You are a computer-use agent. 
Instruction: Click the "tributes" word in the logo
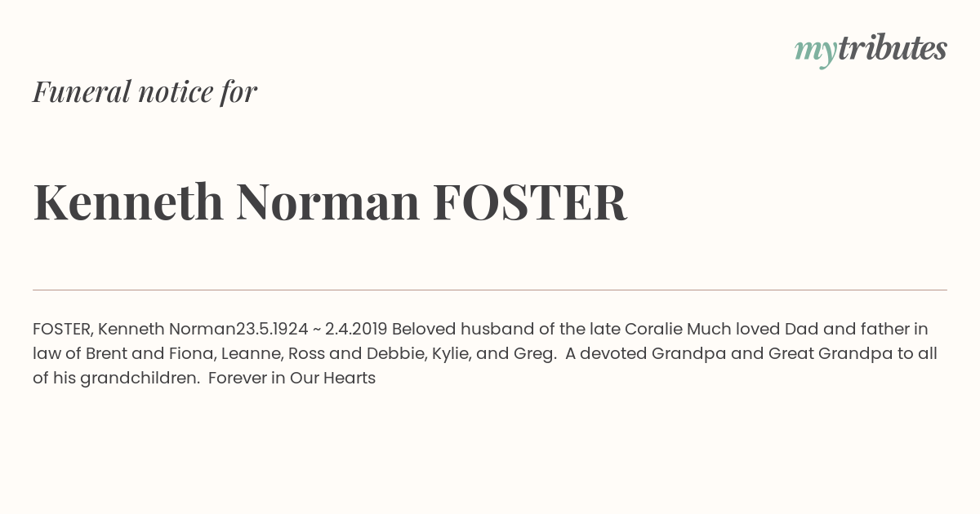click(893, 49)
